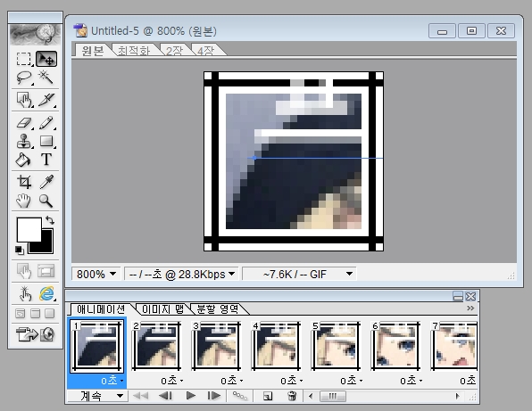Select the Clone Stamp tool
The image size is (532, 411).
(x=24, y=141)
